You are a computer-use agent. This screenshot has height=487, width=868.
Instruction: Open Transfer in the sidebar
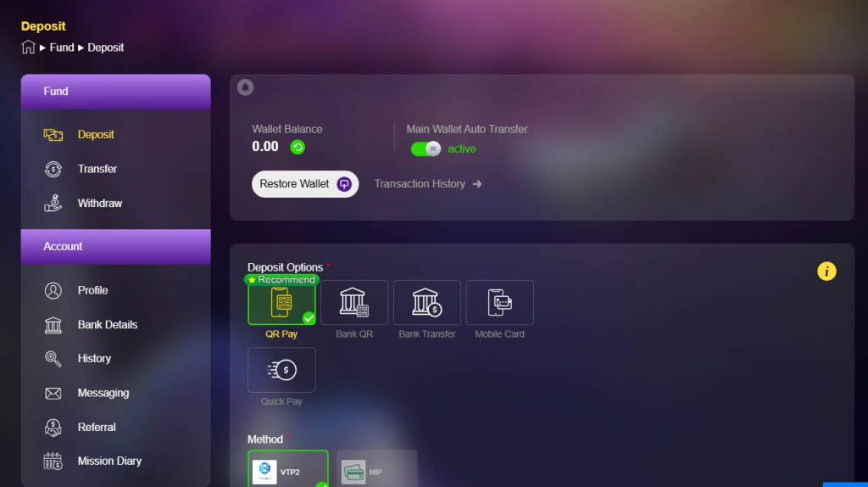coord(97,169)
